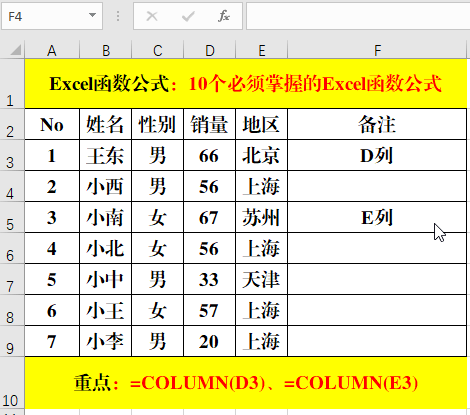
Task: Click the yellow '重点' COLUMN formula cell
Action: point(246,383)
